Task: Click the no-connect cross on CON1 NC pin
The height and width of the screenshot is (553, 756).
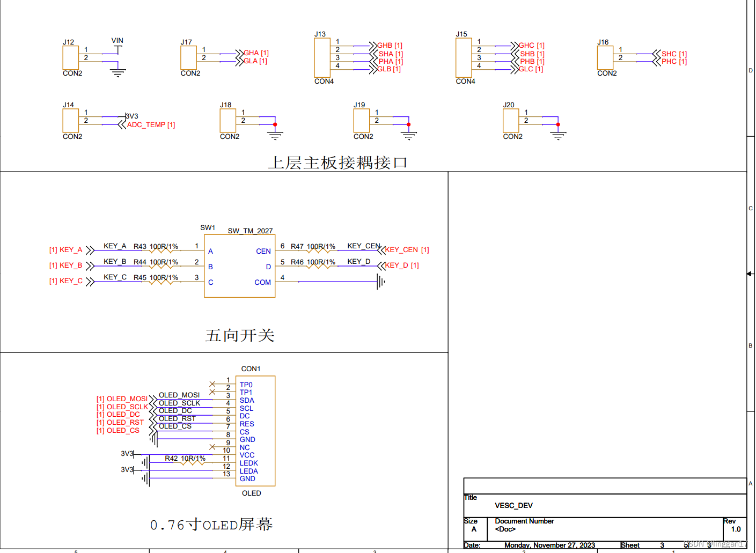Action: 212,447
